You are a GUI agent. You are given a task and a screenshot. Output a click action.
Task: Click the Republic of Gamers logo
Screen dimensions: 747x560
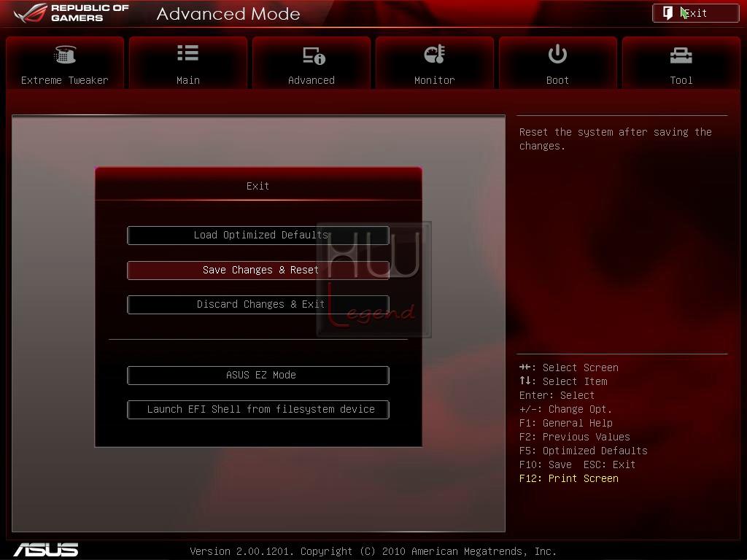pos(71,13)
